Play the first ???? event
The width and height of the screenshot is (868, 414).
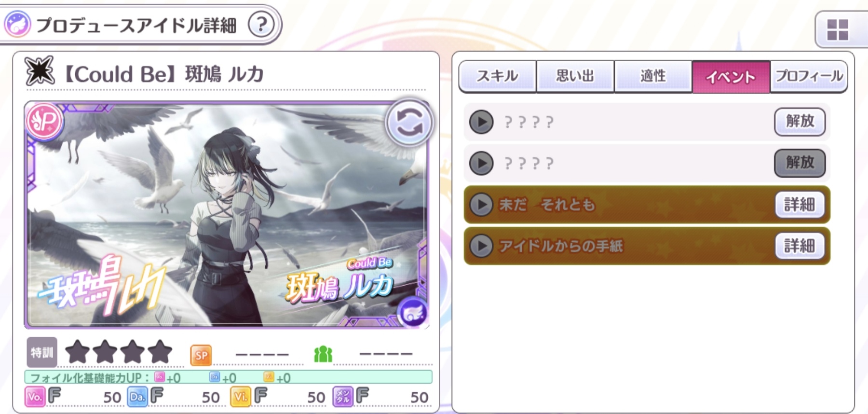coord(481,122)
